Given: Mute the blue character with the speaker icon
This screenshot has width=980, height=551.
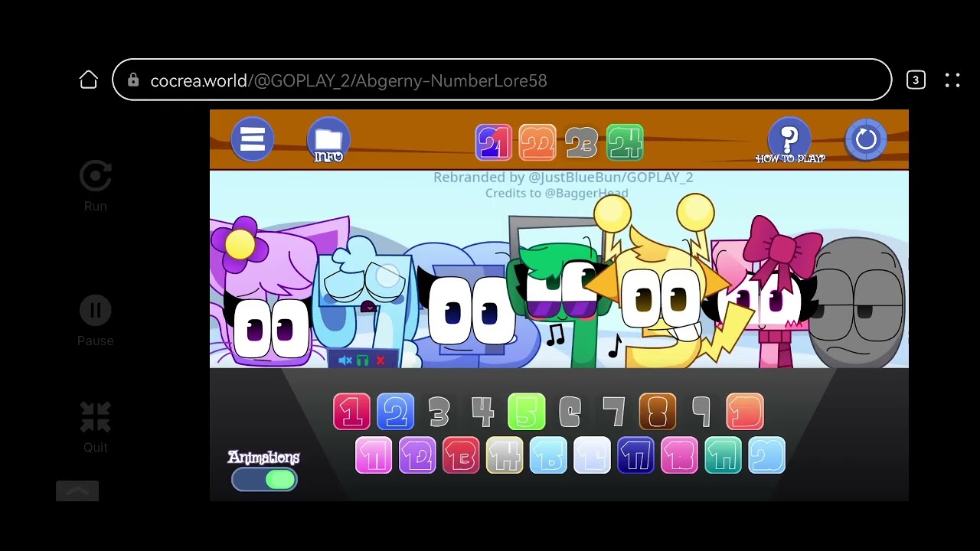Looking at the screenshot, I should (x=345, y=360).
